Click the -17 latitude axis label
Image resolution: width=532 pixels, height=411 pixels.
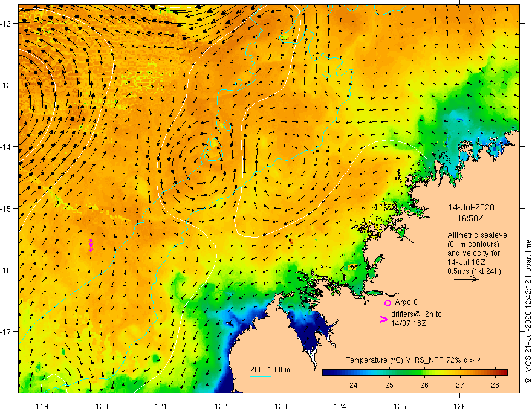pos(5,332)
